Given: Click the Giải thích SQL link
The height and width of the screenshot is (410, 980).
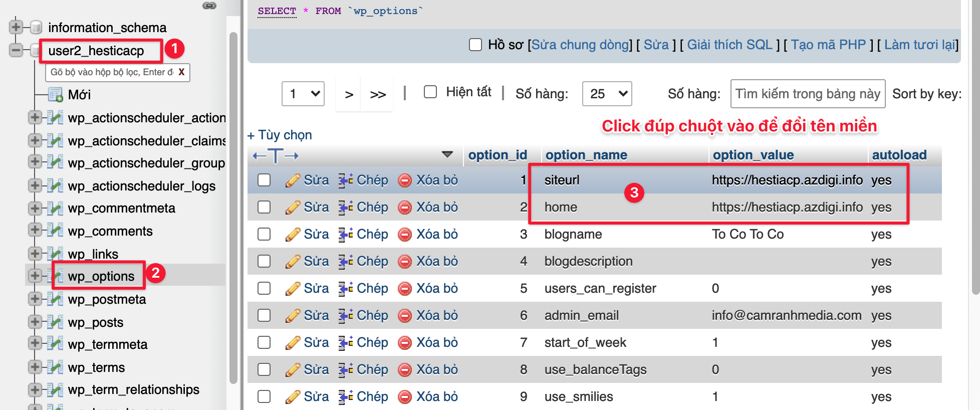Looking at the screenshot, I should [729, 45].
